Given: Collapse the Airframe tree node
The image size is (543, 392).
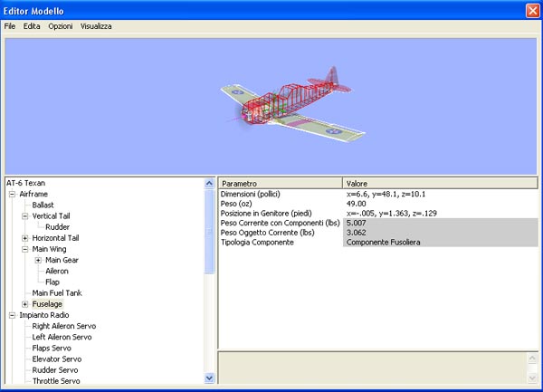Looking at the screenshot, I should click(12, 195).
